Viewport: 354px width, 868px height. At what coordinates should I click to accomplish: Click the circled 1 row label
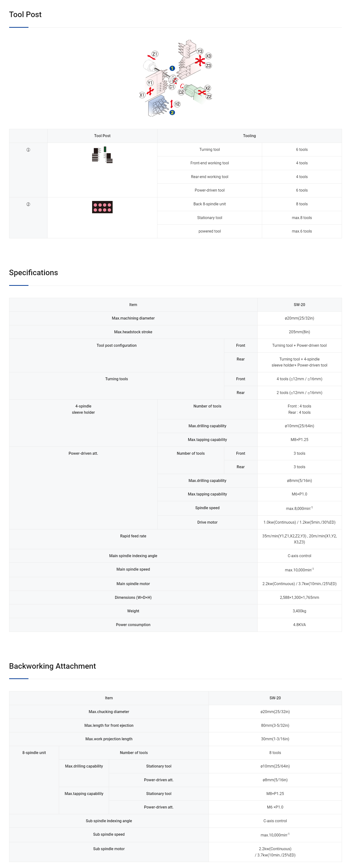[x=28, y=150]
